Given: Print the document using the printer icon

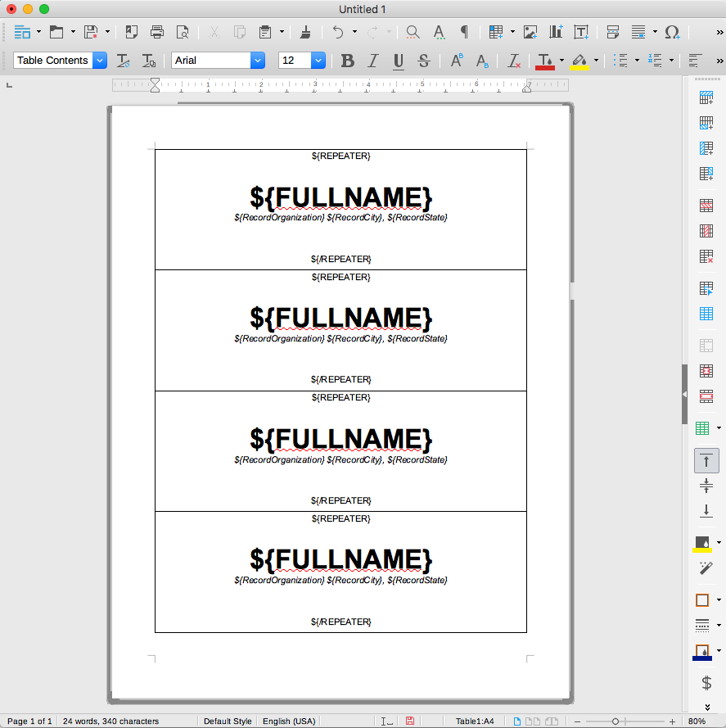Looking at the screenshot, I should tap(157, 32).
